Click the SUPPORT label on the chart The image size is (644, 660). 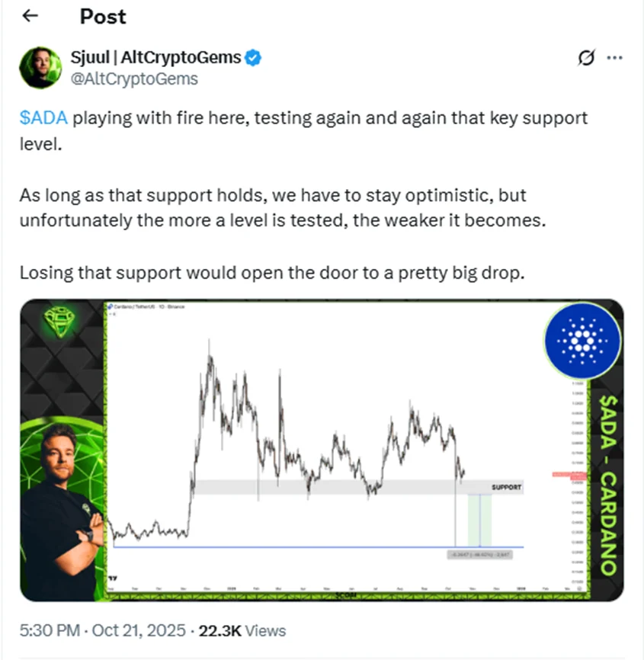pos(507,486)
